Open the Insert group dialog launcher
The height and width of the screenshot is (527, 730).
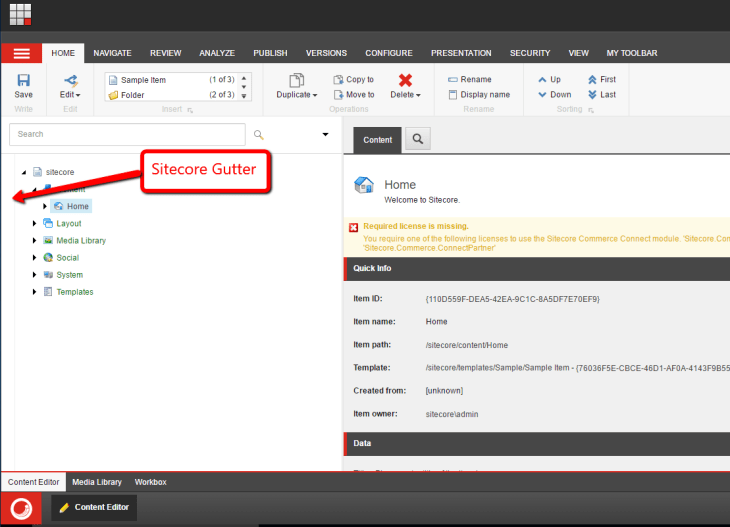coord(190,110)
